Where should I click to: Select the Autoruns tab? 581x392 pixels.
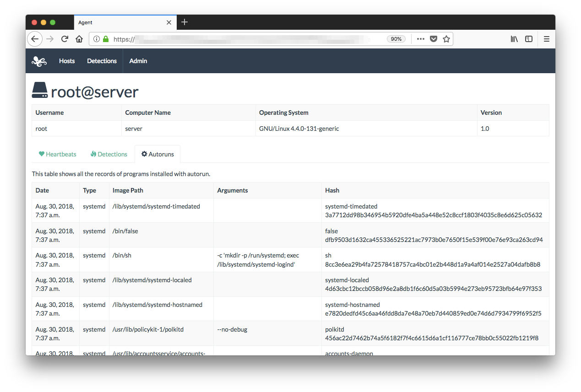point(157,154)
